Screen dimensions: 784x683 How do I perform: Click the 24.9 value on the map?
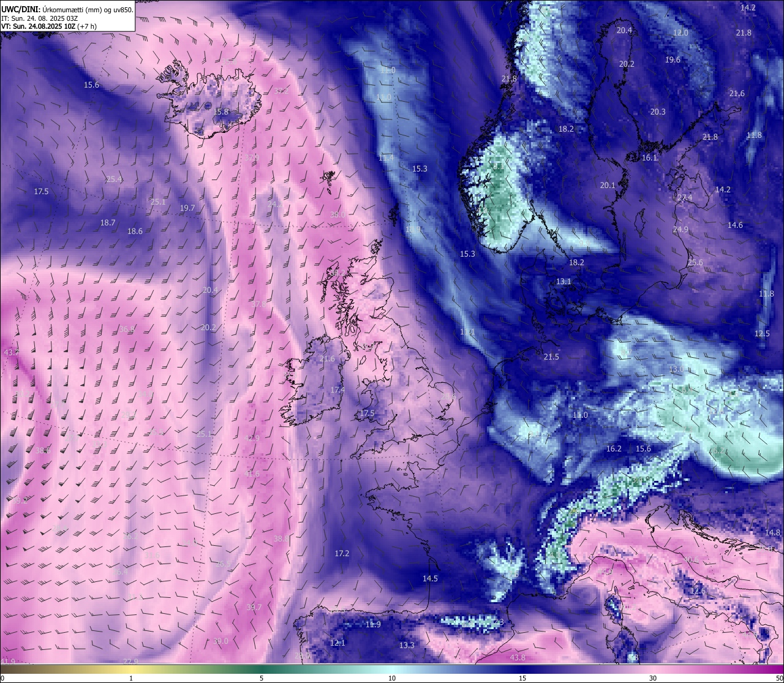(x=680, y=230)
